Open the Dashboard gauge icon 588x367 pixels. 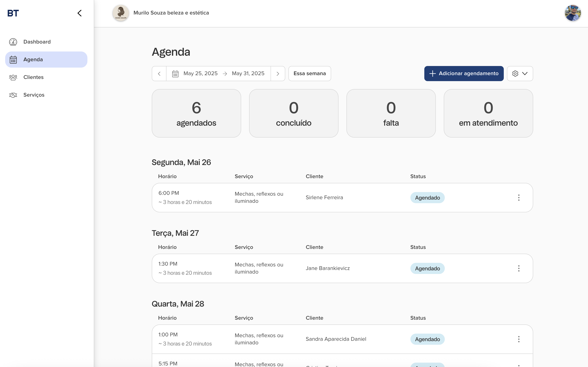click(x=13, y=42)
